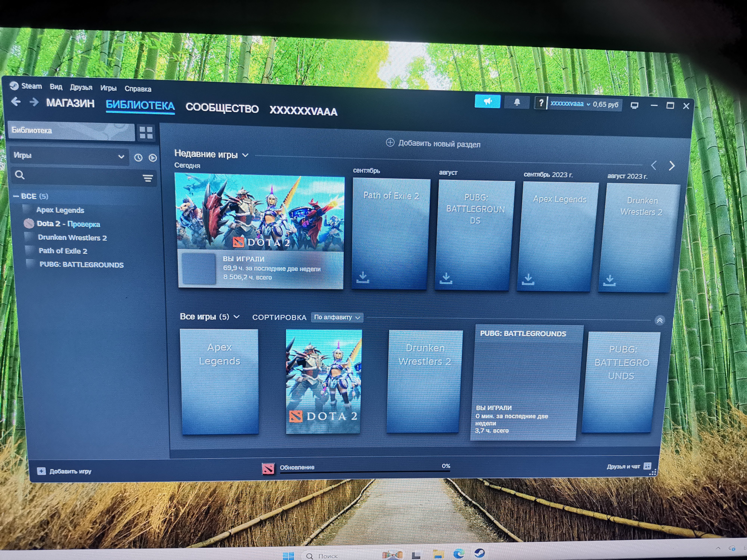Select Apex Legends in sidebar list
Image resolution: width=747 pixels, height=560 pixels.
point(60,210)
